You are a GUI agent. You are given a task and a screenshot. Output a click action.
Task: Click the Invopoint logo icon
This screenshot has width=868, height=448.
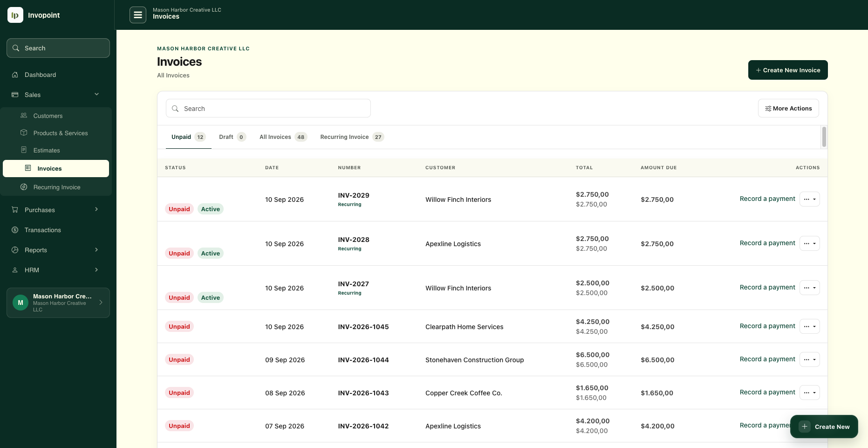coord(15,15)
